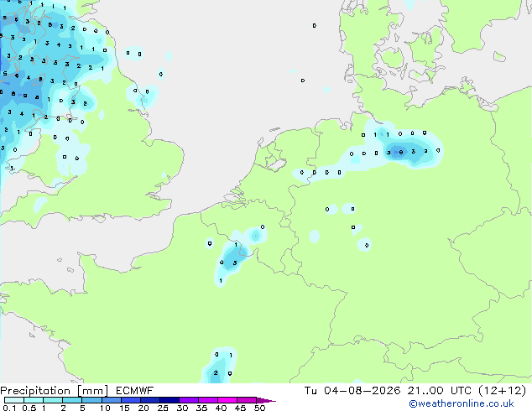Click the legend scale label '35'
532x411 pixels.
pos(201,408)
